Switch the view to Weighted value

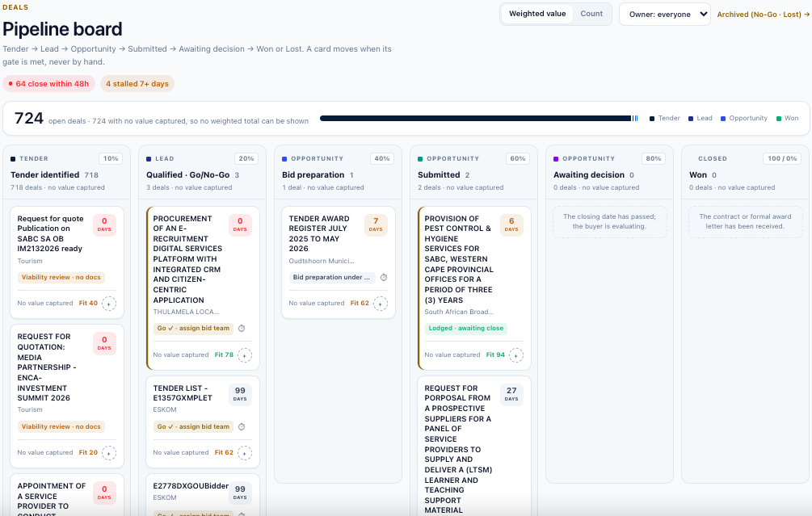[537, 14]
